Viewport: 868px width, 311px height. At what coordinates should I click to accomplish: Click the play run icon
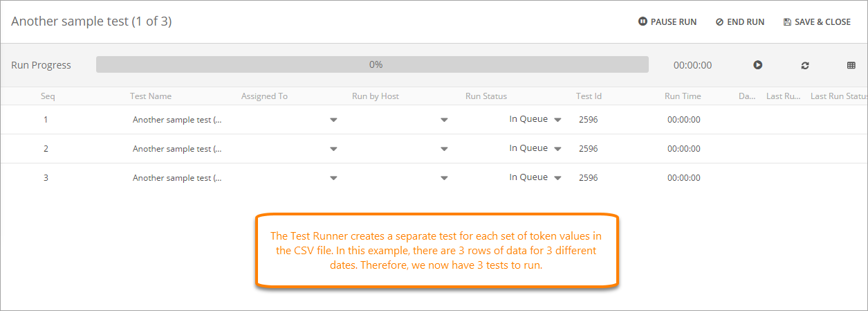click(758, 65)
